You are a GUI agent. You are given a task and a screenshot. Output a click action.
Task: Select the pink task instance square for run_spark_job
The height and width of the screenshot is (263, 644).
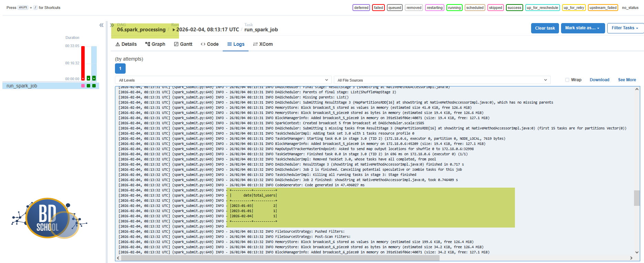[x=83, y=86]
